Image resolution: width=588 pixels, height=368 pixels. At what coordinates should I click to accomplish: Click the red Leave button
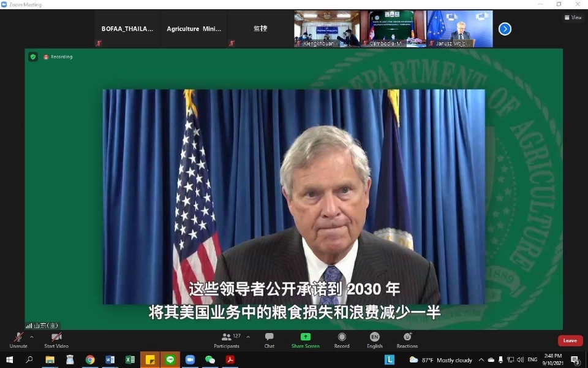[x=570, y=340]
